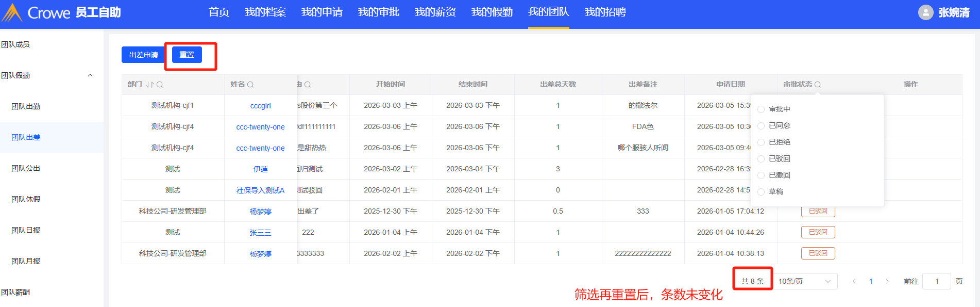
Task: Open 团队出勤 in sidebar
Action: click(x=26, y=106)
